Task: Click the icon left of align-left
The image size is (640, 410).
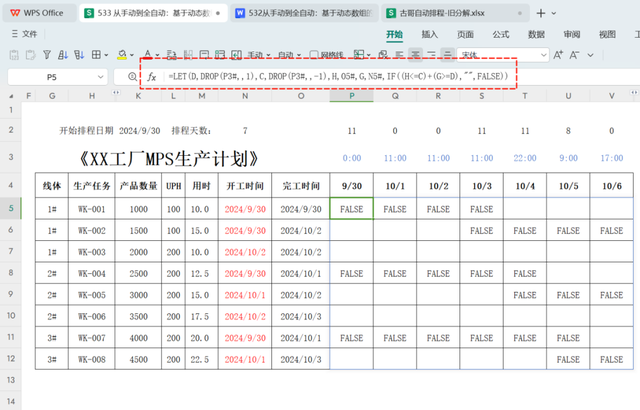Action: coord(383,55)
